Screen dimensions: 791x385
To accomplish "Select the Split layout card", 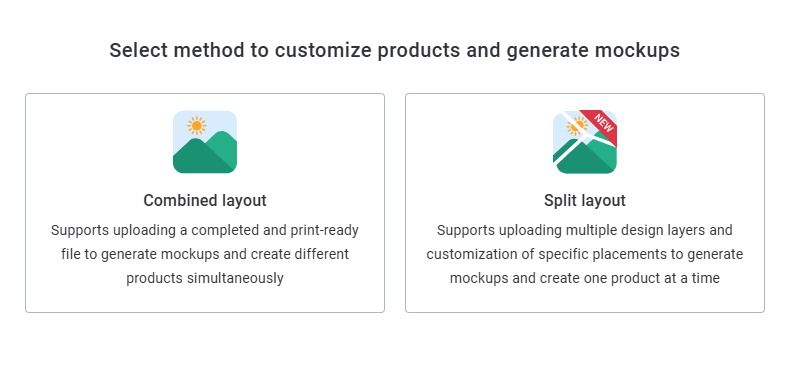I will tap(585, 203).
